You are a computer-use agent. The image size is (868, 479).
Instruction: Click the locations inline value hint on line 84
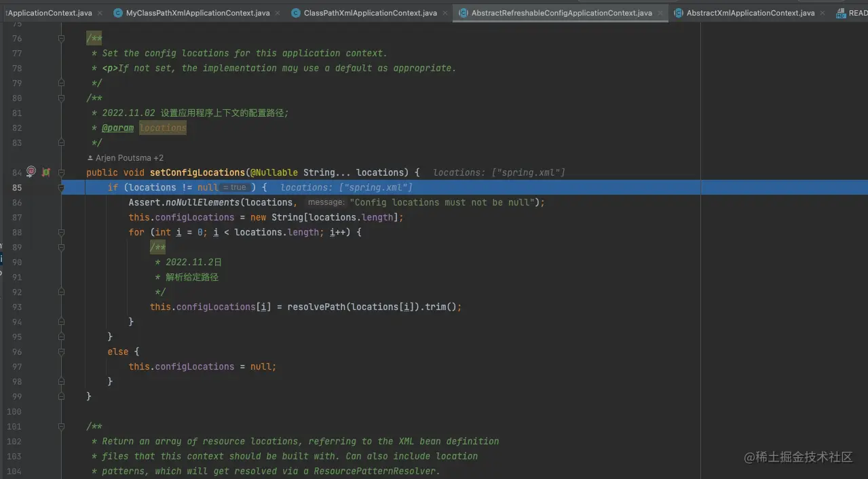pos(499,172)
